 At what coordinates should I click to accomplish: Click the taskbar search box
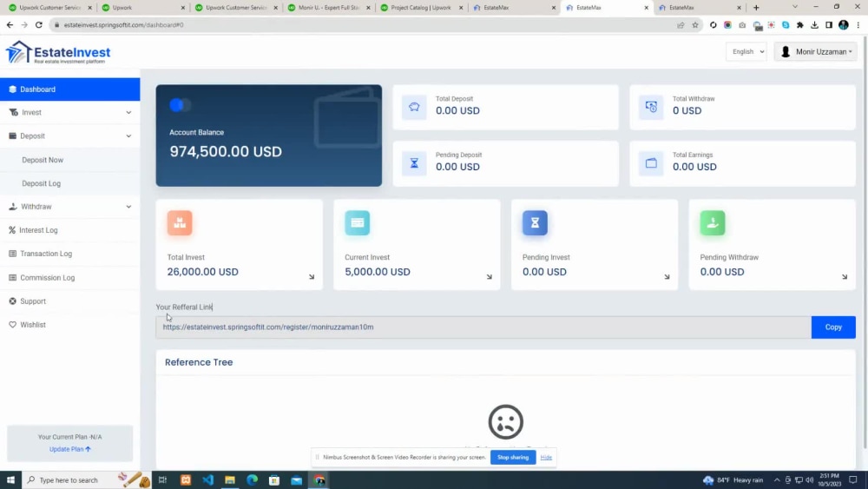coord(87,479)
